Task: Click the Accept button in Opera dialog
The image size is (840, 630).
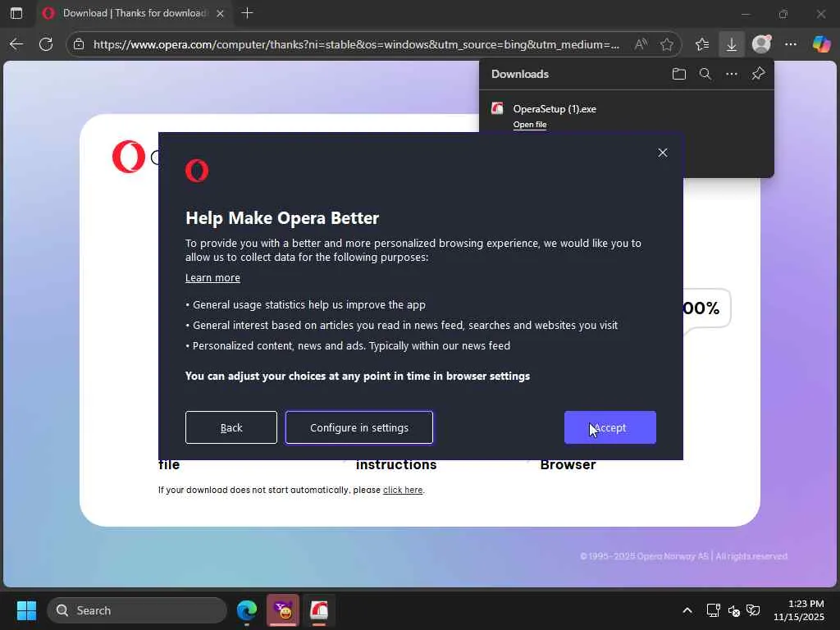Action: click(x=609, y=427)
